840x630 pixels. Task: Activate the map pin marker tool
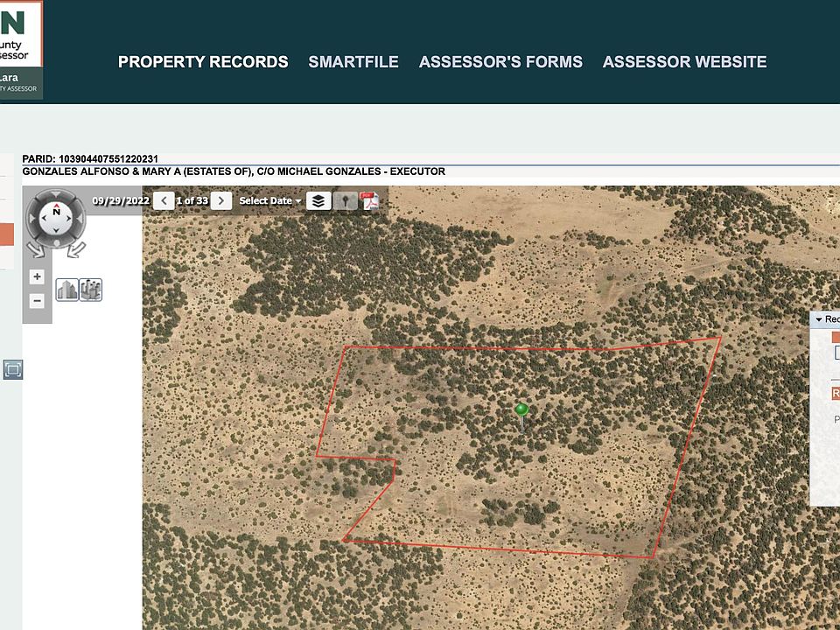[345, 201]
